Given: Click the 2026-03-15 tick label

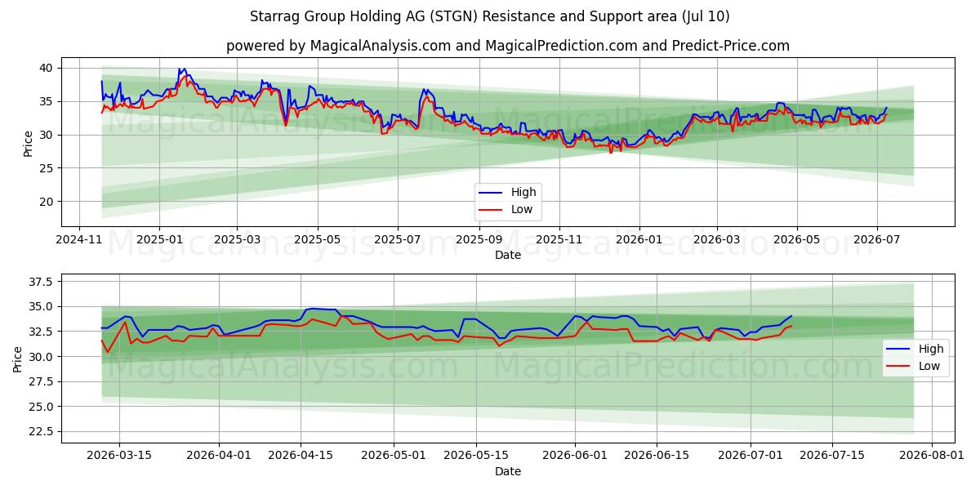Looking at the screenshot, I should [x=119, y=457].
